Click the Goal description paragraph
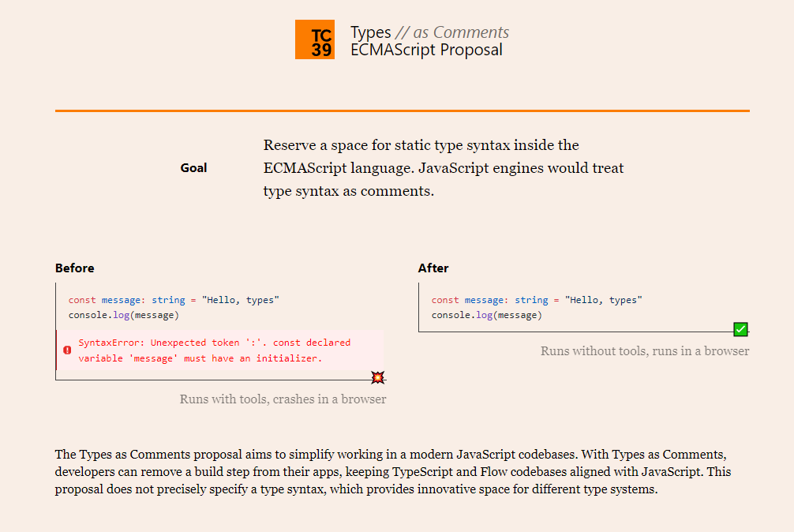The width and height of the screenshot is (794, 532). (x=444, y=168)
